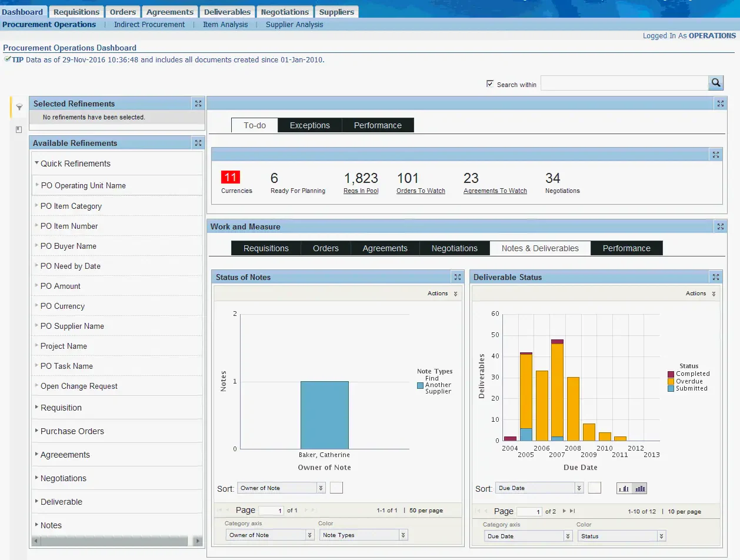The width and height of the screenshot is (740, 560).
Task: Click the Overdue legend color swatch
Action: (671, 381)
